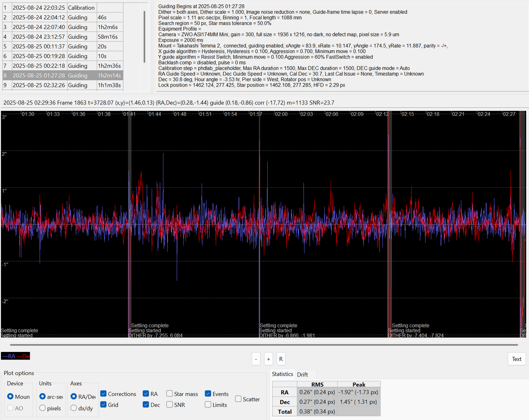The height and width of the screenshot is (420, 529).
Task: Open the Text view button
Action: point(516,359)
